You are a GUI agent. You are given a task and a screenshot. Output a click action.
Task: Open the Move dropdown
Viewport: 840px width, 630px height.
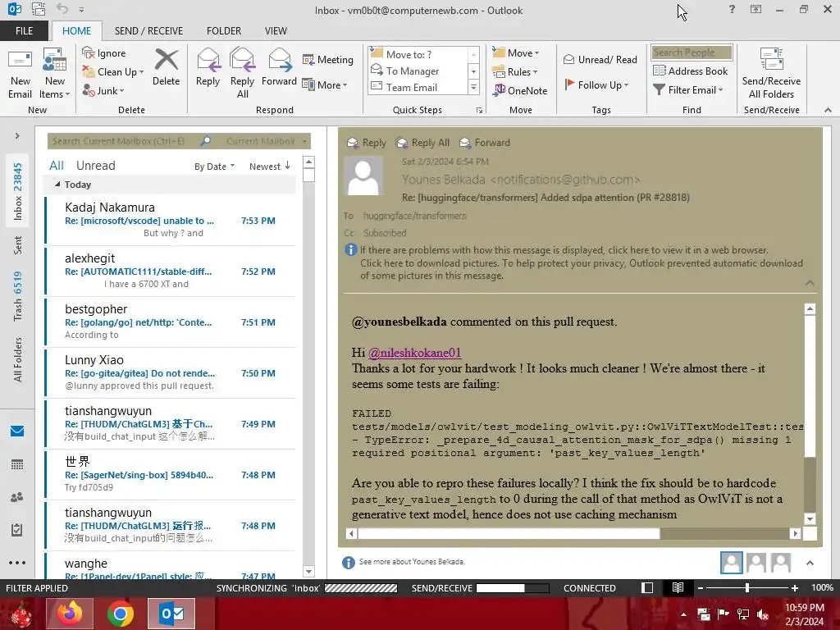(x=516, y=52)
